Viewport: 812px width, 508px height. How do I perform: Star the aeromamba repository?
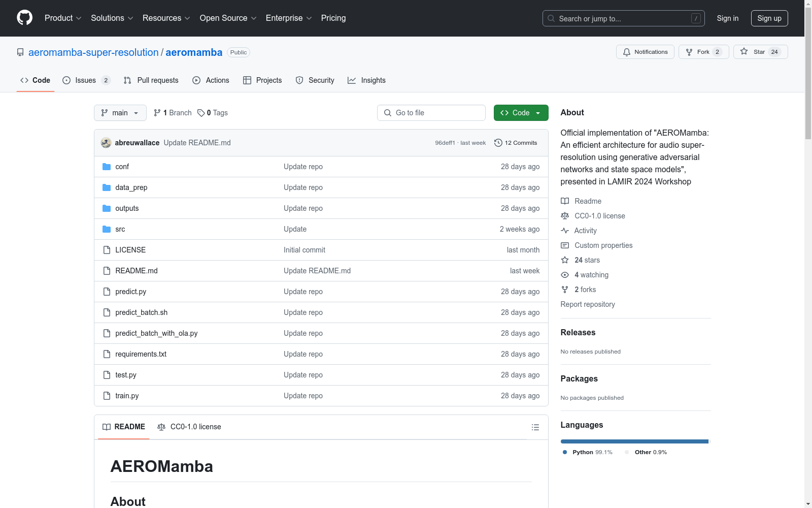pos(760,52)
